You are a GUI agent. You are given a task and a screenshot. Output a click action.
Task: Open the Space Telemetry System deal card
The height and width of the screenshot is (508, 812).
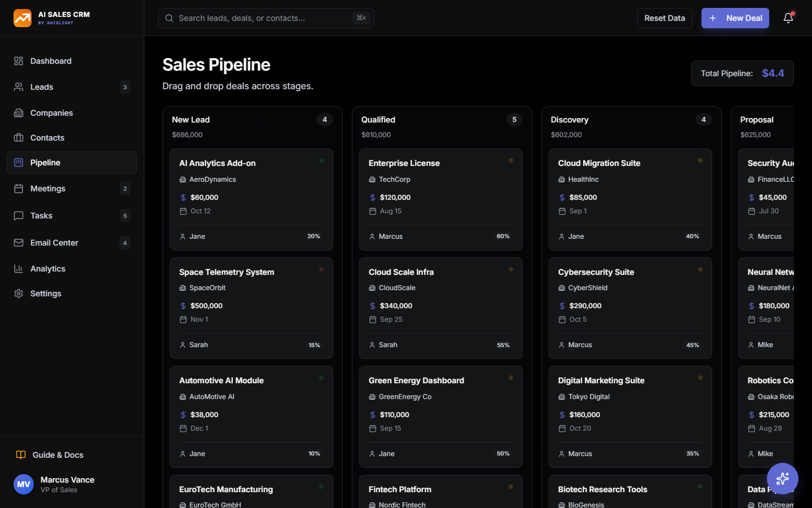pyautogui.click(x=251, y=308)
